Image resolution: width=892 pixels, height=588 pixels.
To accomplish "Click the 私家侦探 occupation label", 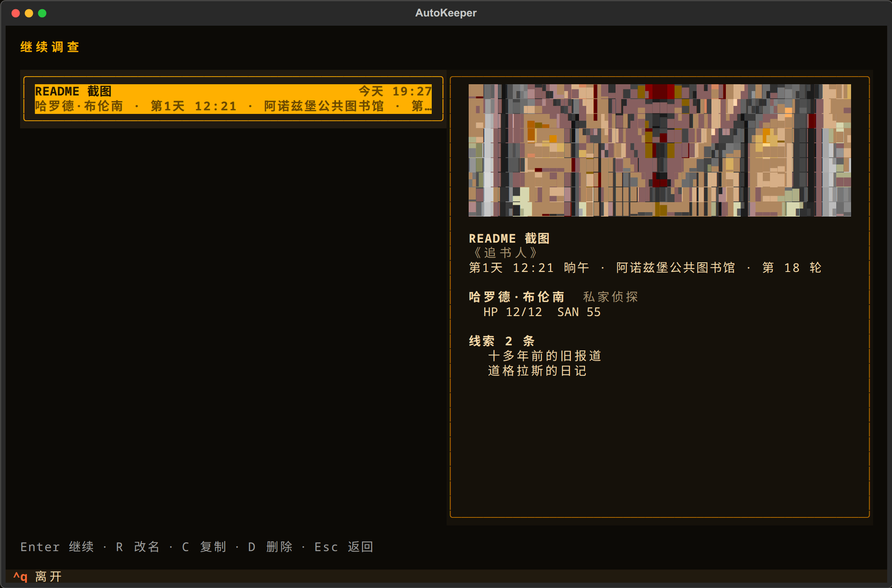I will click(611, 297).
